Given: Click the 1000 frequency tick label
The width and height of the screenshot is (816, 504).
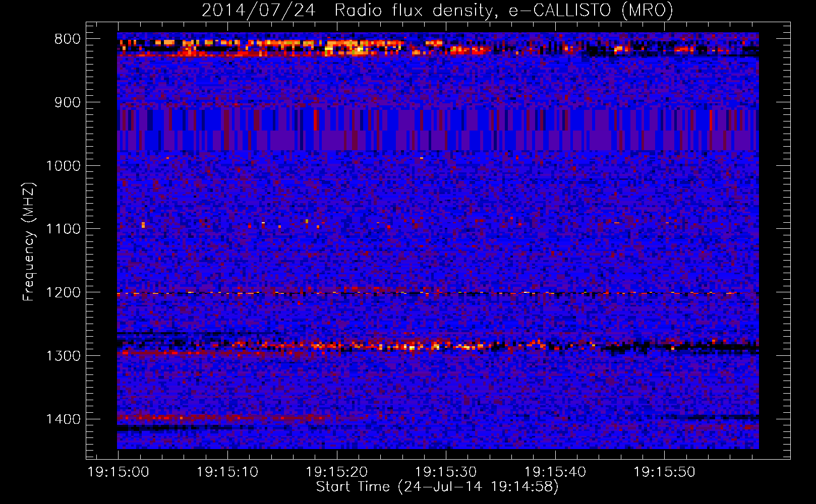Looking at the screenshot, I should 63,166.
